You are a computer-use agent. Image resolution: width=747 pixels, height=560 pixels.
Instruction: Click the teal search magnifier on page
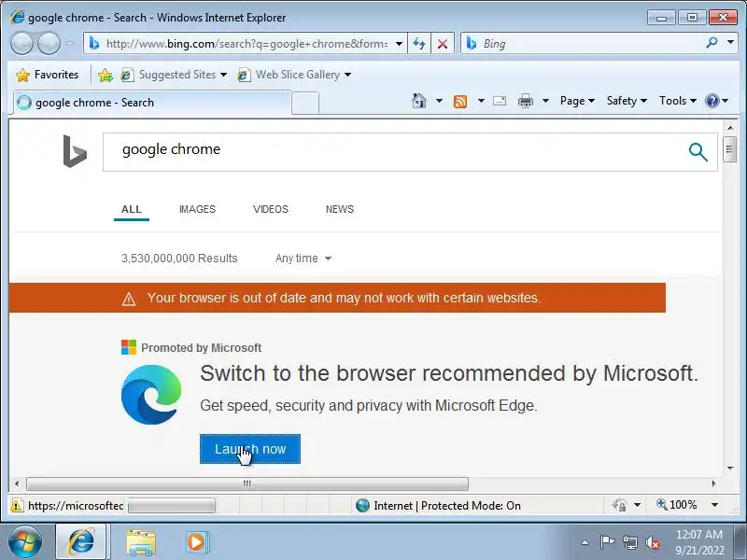point(698,152)
